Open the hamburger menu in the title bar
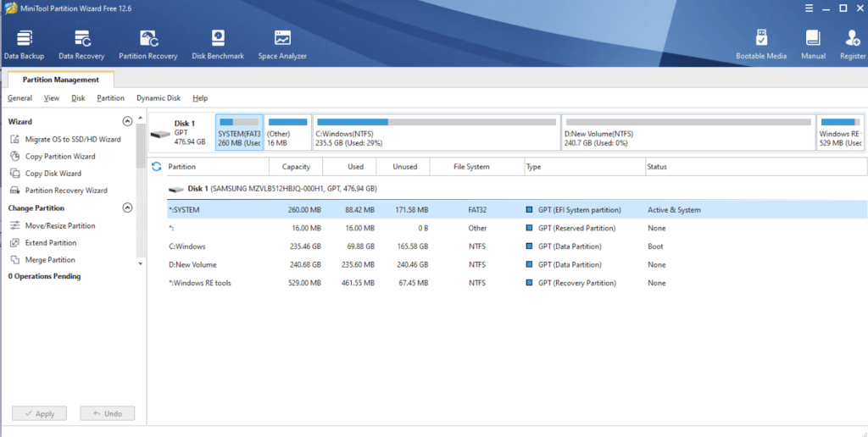Viewport: 868px width, 437px height. pos(810,8)
